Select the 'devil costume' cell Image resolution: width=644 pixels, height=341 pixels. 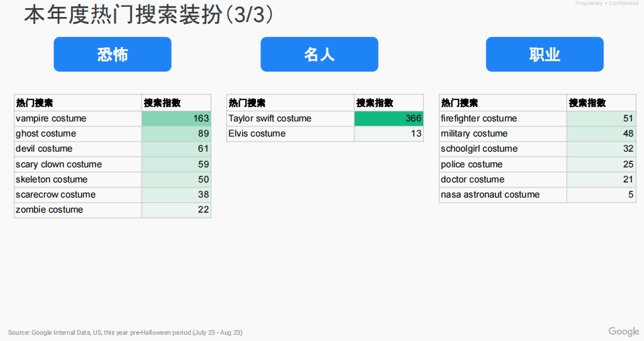click(78, 148)
